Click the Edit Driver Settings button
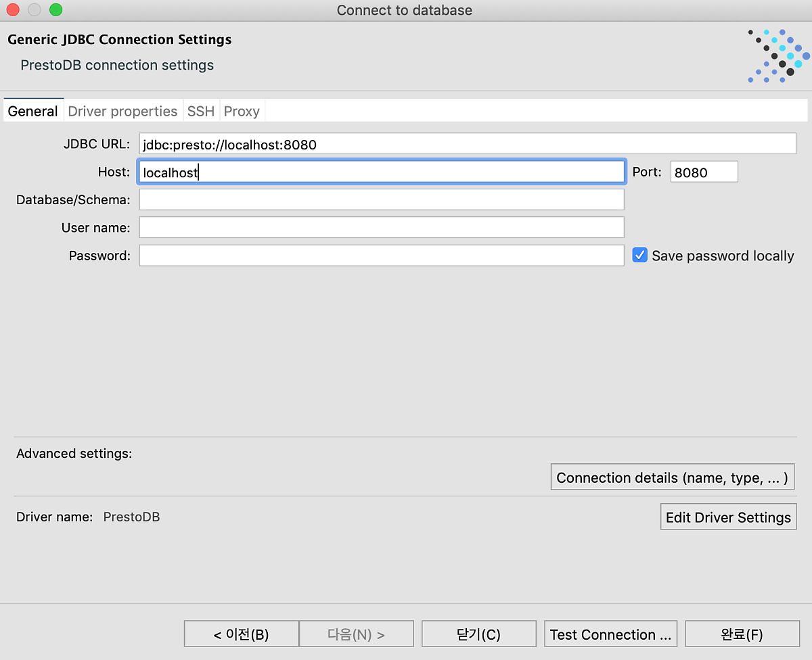Screen dimensions: 812x660 tap(728, 517)
